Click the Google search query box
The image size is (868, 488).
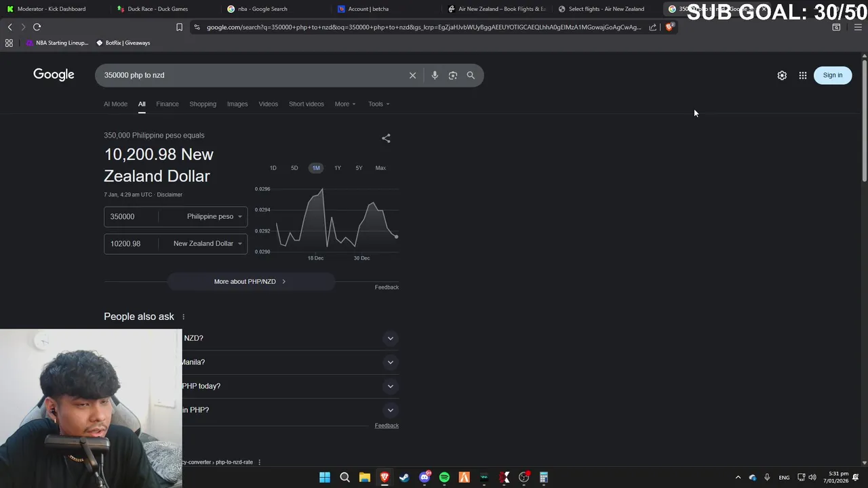point(251,75)
